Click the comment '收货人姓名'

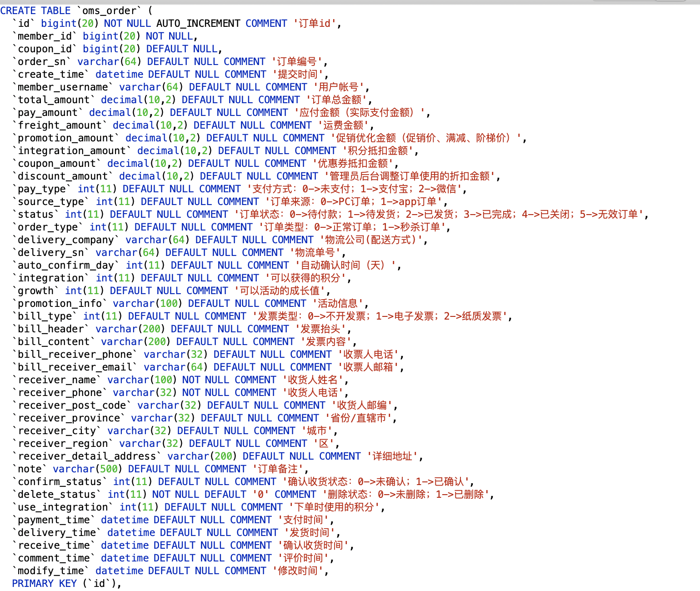coord(313,380)
